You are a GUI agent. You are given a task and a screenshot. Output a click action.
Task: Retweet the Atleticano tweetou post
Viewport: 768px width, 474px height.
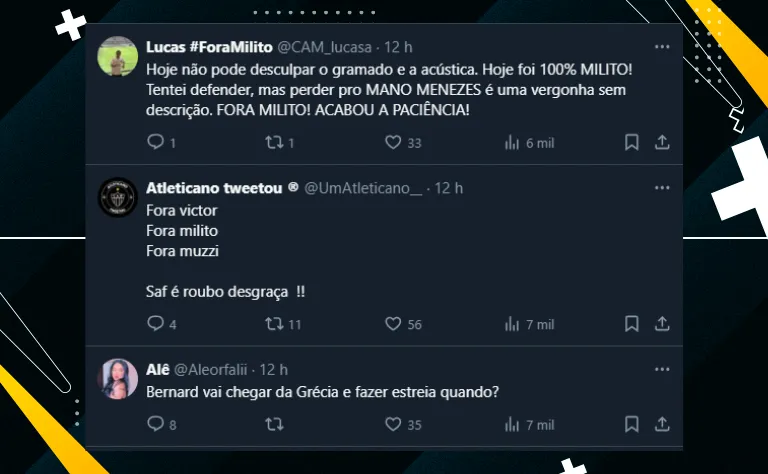pos(272,324)
